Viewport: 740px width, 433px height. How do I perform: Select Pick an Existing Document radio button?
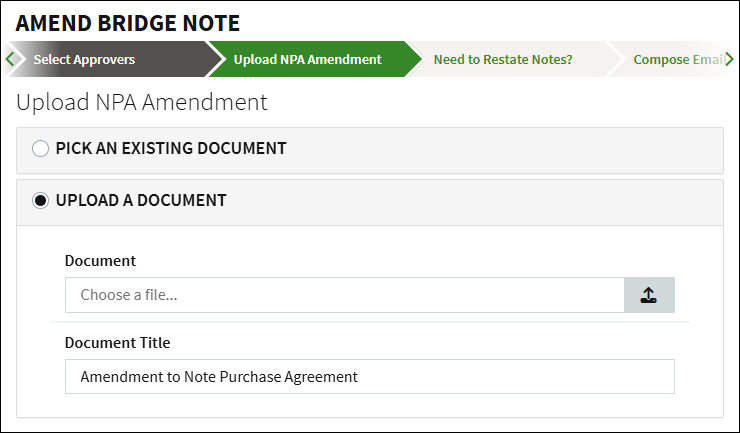coord(40,149)
